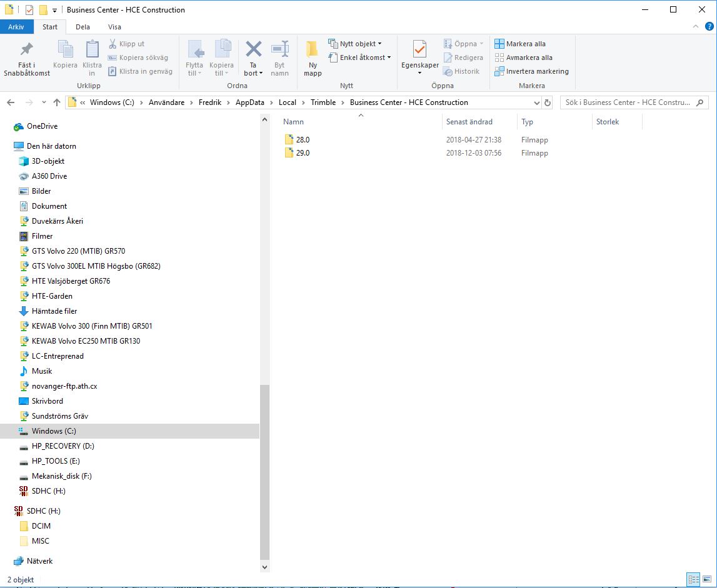Open Enkel åtkomst dropdown
This screenshot has height=588, width=717.
(x=360, y=57)
